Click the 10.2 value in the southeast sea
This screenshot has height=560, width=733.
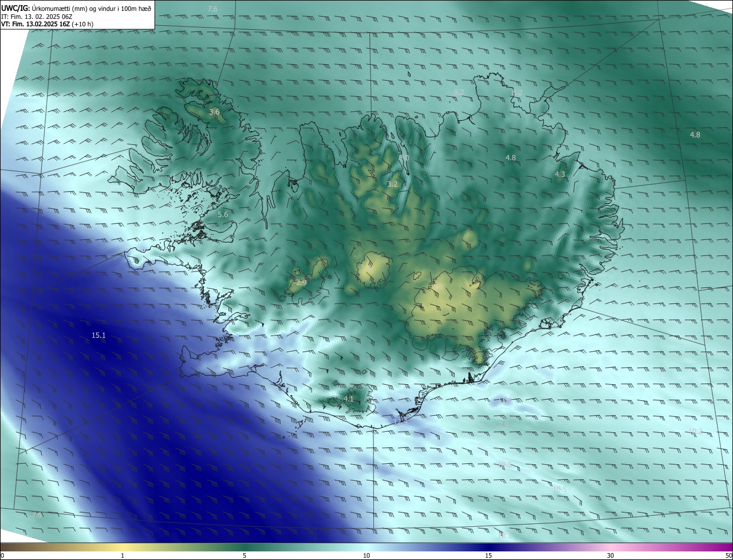(695, 431)
